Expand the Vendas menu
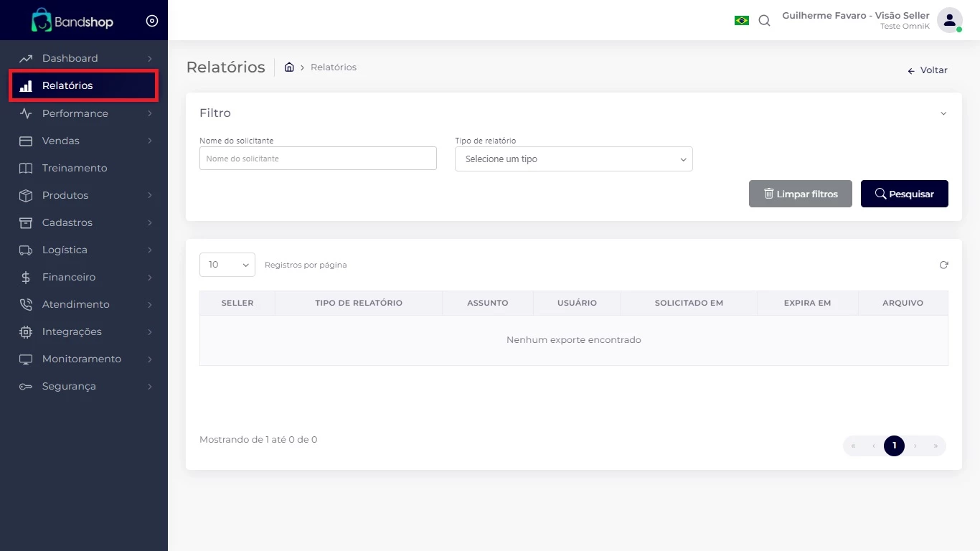 61,141
